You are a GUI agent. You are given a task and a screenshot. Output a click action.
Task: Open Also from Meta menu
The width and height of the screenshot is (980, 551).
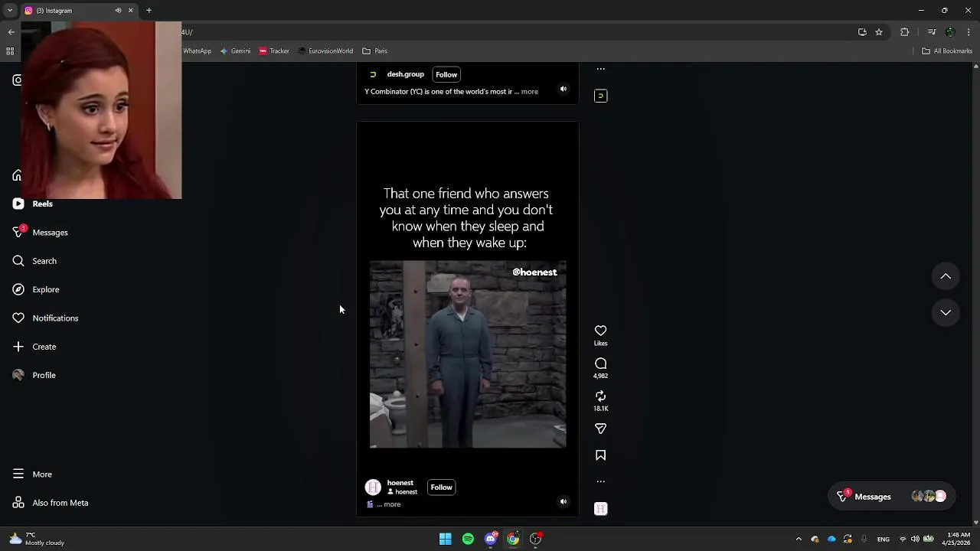pos(51,503)
